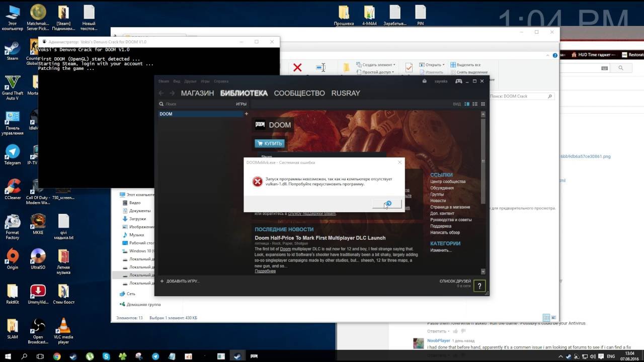Click the Rename icon in Explorer ribbon
644x362 pixels.
point(321,67)
